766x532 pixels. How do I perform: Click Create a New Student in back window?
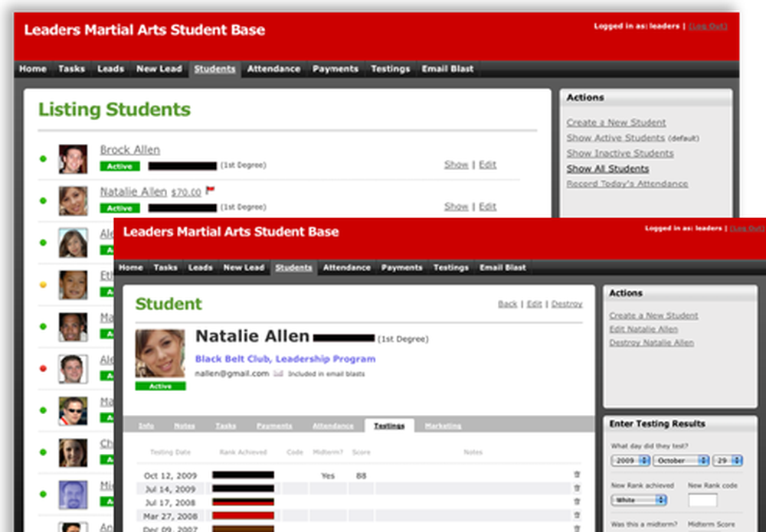tap(616, 122)
